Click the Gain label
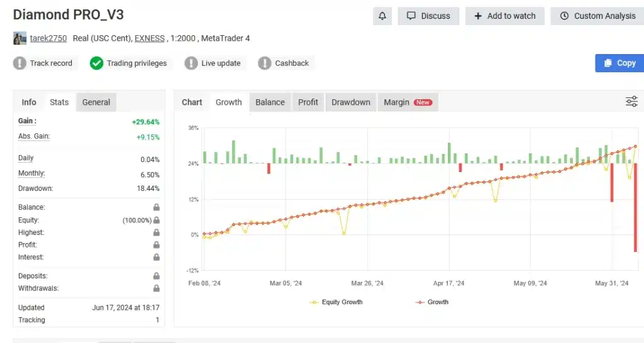This screenshot has width=644, height=343. 27,121
